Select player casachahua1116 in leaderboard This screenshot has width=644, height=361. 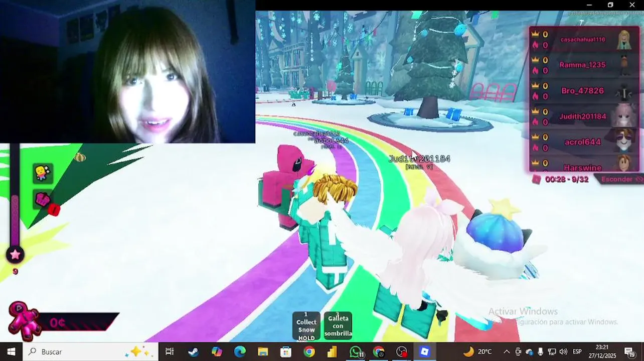pos(582,39)
